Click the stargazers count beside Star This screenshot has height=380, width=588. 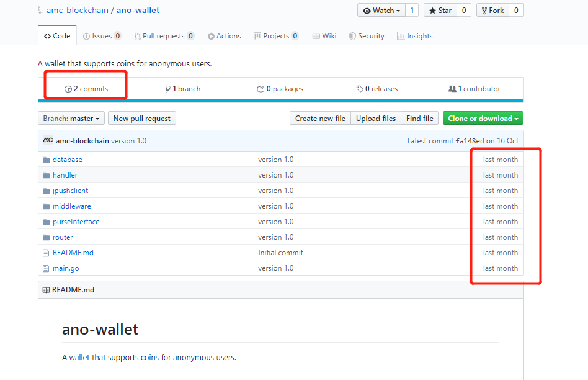pyautogui.click(x=464, y=11)
